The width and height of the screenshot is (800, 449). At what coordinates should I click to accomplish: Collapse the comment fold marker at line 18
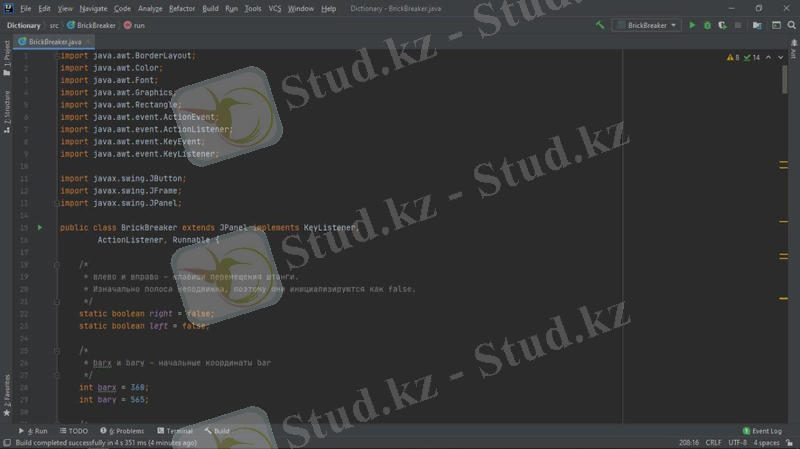[x=57, y=265]
